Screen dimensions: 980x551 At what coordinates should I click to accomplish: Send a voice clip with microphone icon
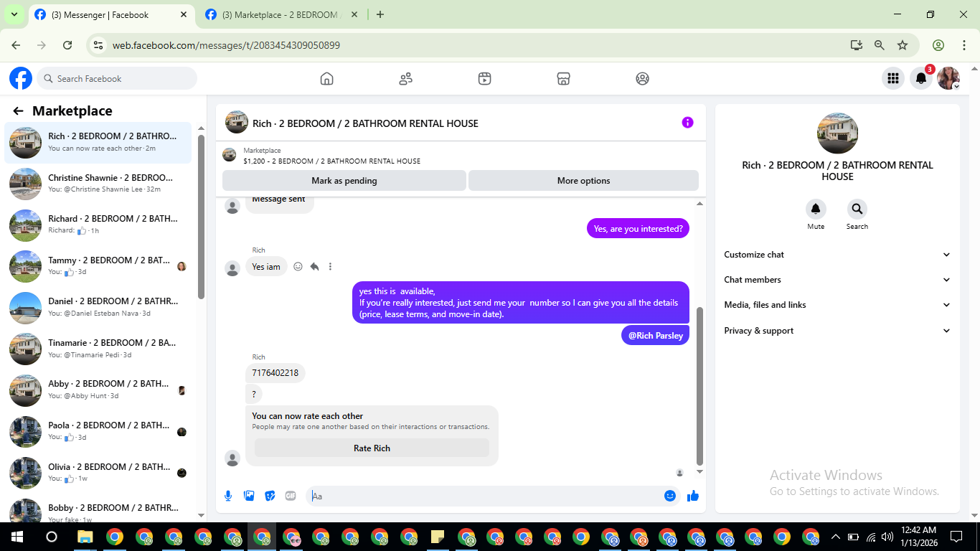tap(228, 496)
